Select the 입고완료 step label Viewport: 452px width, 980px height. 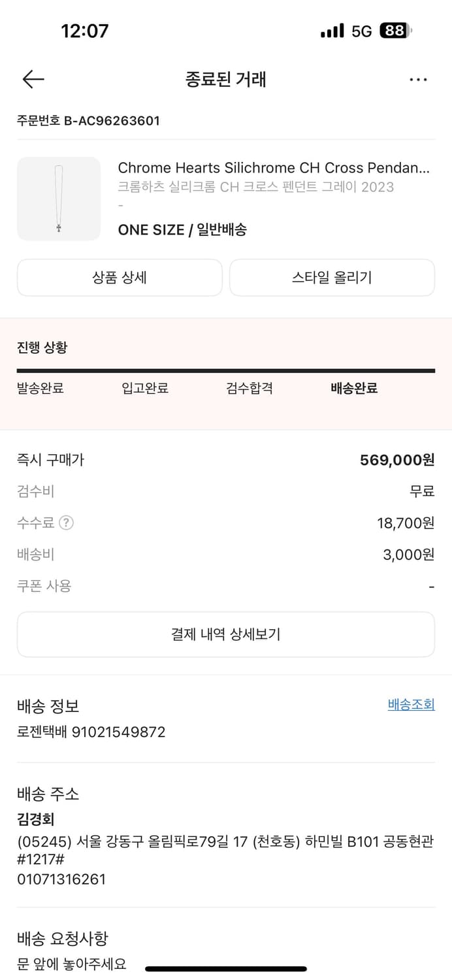(144, 387)
